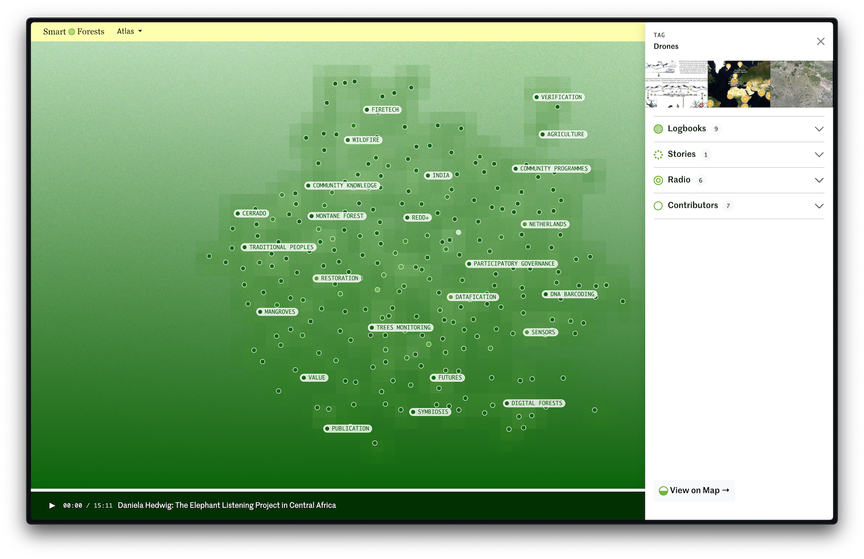
Task: Click the Contributors section label
Action: pyautogui.click(x=693, y=205)
